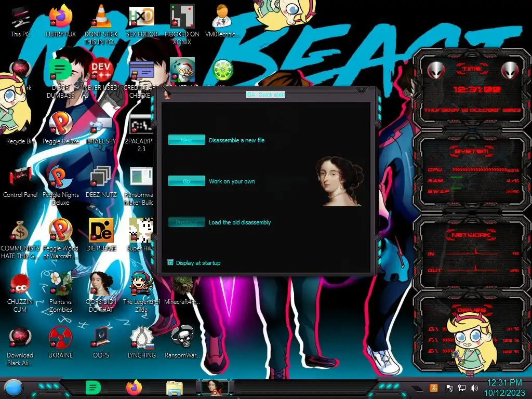The height and width of the screenshot is (399, 532).
Task: Open the Plants vs Zombies desktop icon
Action: point(61,284)
